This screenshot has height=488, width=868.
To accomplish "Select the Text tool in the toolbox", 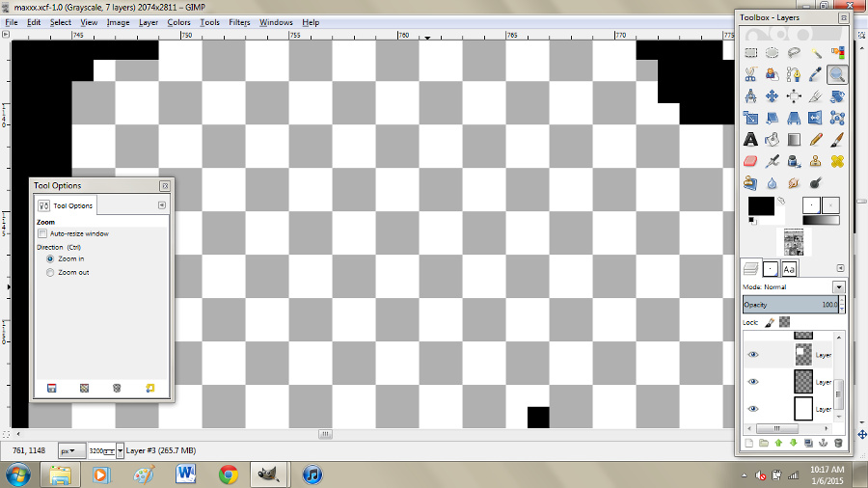I will [x=750, y=139].
